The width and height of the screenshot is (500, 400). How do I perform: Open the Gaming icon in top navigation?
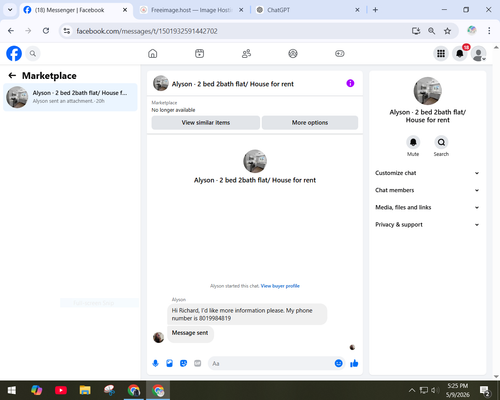(x=340, y=53)
